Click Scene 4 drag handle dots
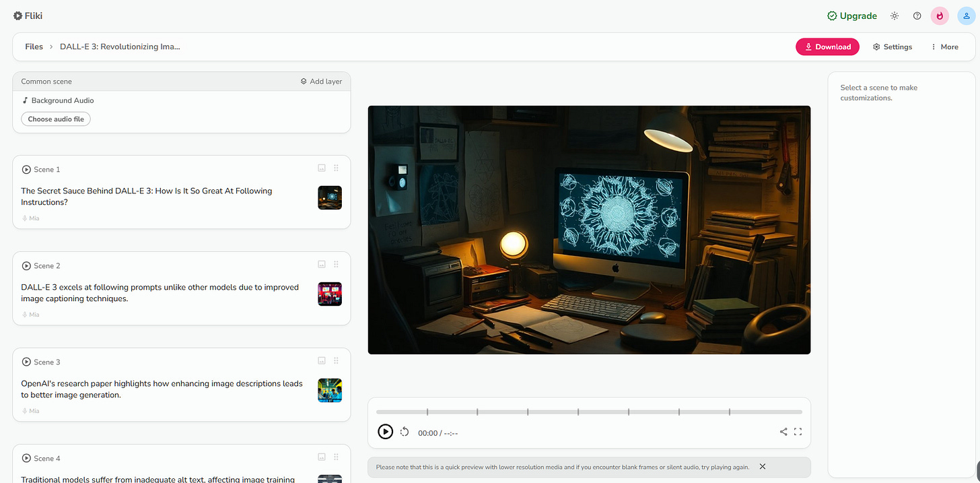The width and height of the screenshot is (980, 483). click(337, 457)
